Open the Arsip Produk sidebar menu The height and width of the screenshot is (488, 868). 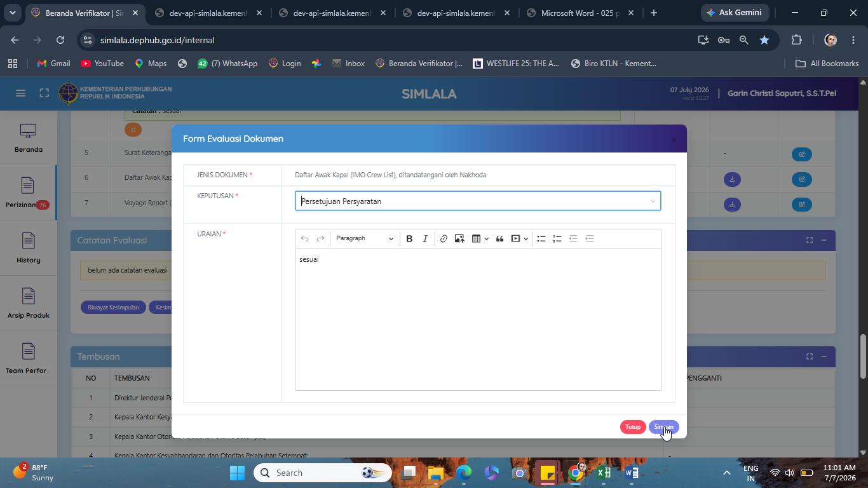coord(28,304)
